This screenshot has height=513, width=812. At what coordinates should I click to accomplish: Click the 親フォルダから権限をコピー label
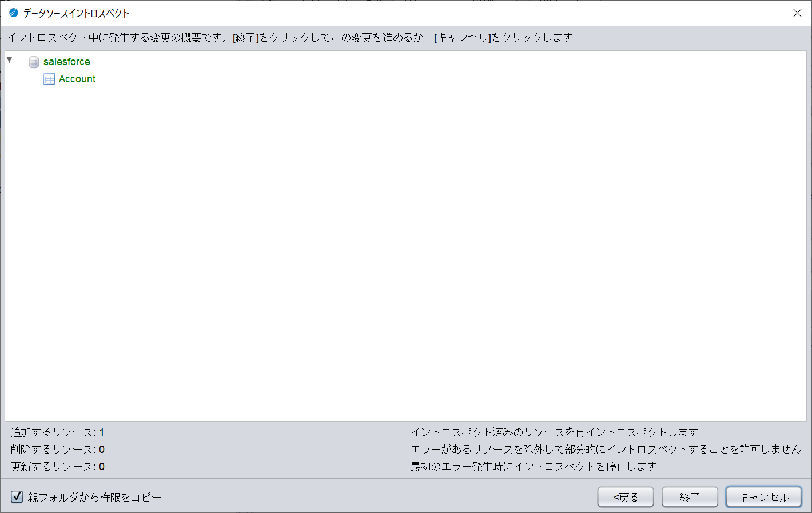94,497
